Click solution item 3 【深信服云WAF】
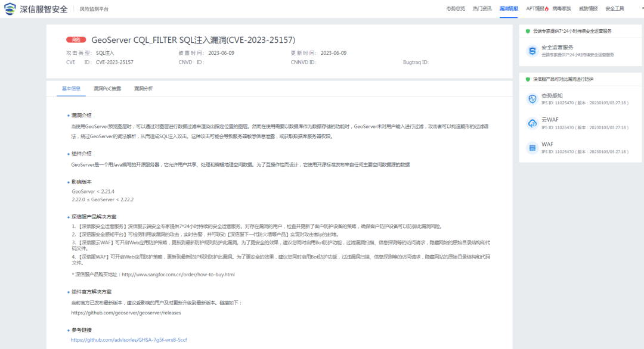The image size is (644, 349). pos(281,245)
